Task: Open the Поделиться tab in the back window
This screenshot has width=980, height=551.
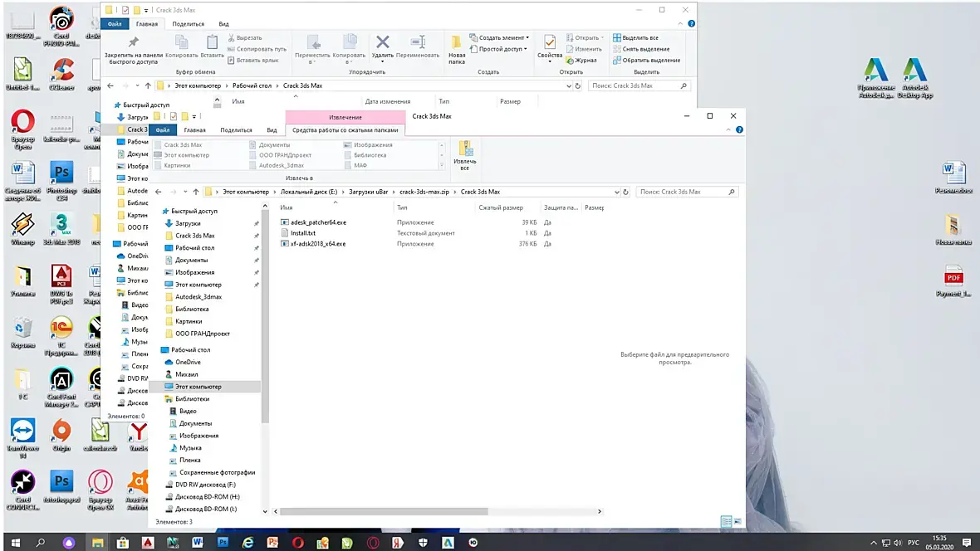Action: pos(189,24)
